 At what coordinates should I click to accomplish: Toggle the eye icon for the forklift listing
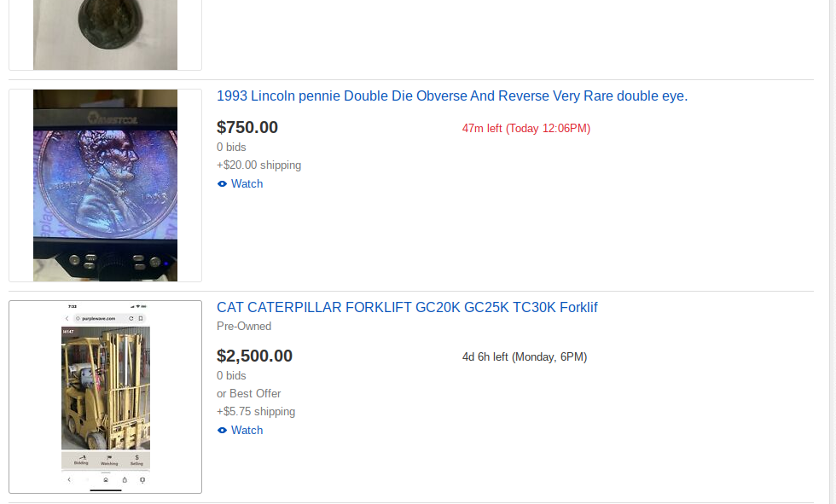pos(222,431)
